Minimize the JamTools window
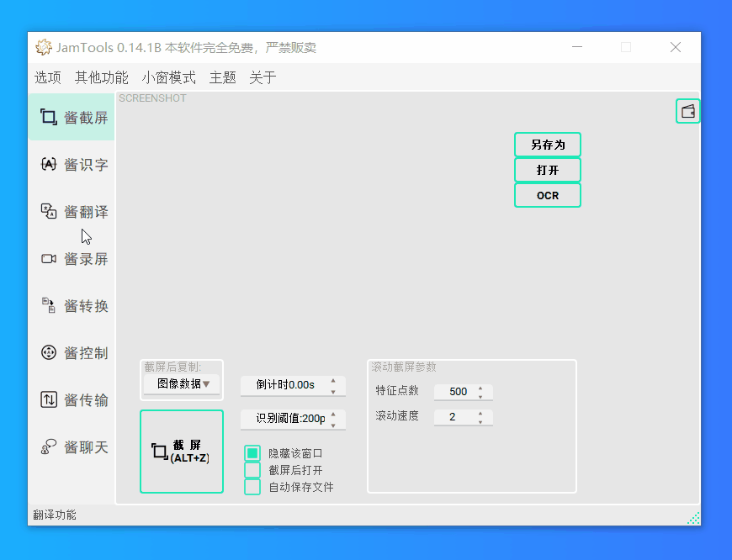The width and height of the screenshot is (732, 560). coord(577,47)
